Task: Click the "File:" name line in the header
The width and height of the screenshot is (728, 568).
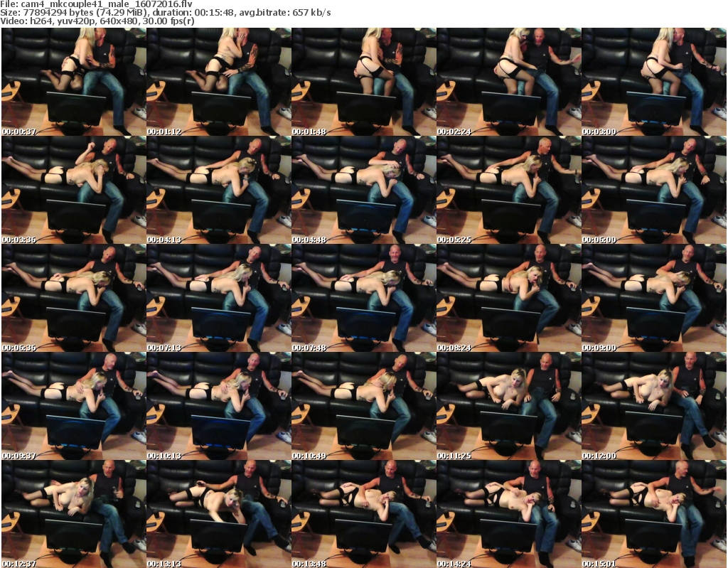Action: pyautogui.click(x=97, y=4)
